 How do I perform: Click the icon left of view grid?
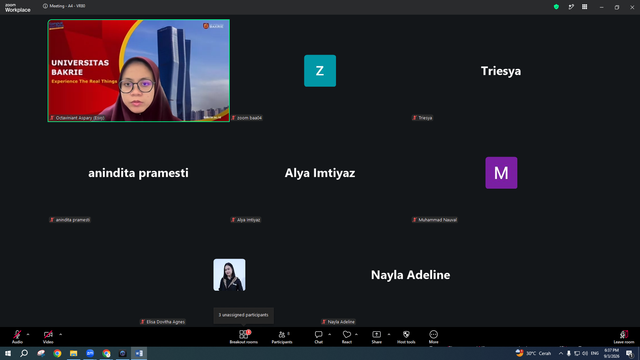(571, 7)
